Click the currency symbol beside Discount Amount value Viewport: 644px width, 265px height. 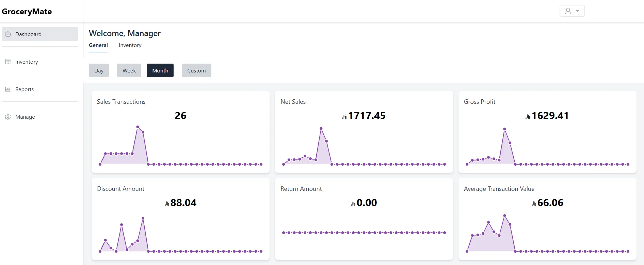point(166,204)
